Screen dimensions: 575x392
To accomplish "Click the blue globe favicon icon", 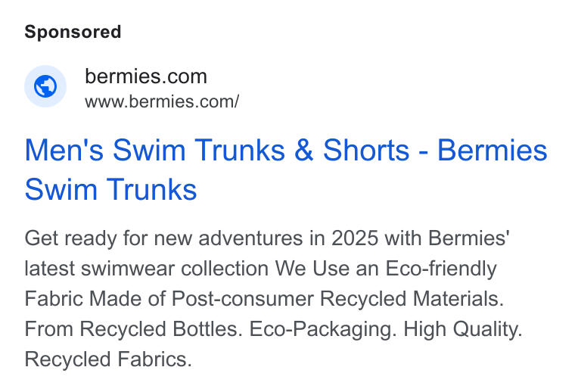I will pos(45,86).
